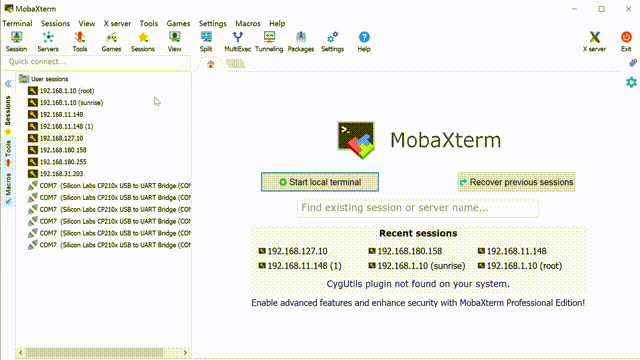Click the X server toolbar icon
640x360 pixels.
tap(594, 42)
